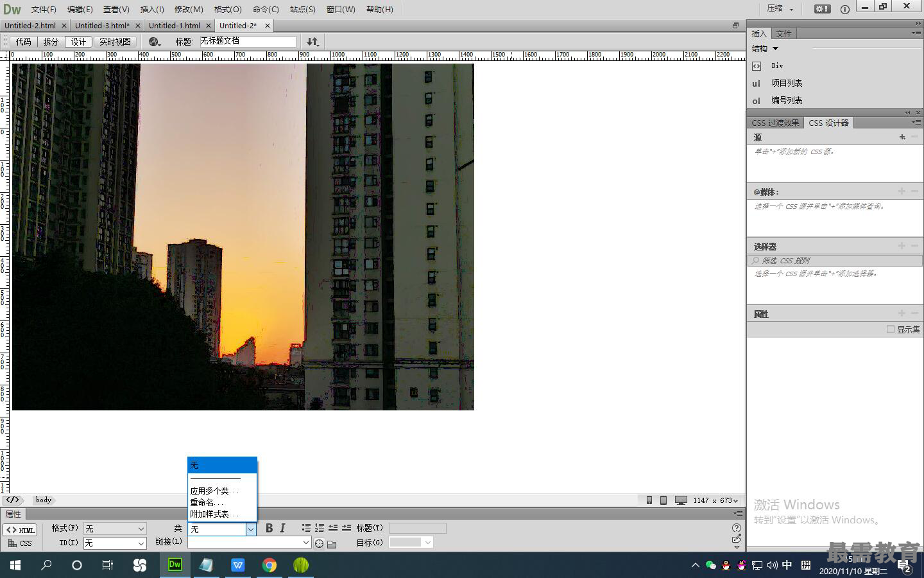Open Task View in the taskbar
The width and height of the screenshot is (924, 578).
coord(108,565)
